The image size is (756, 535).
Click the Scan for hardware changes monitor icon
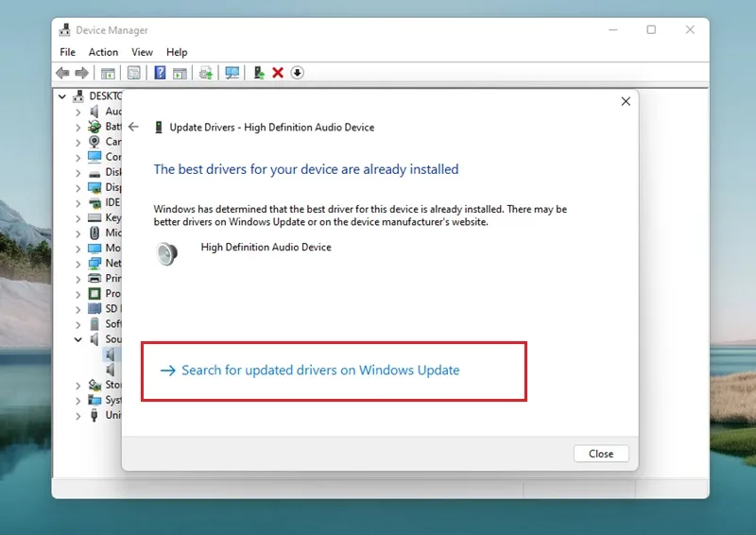point(232,73)
